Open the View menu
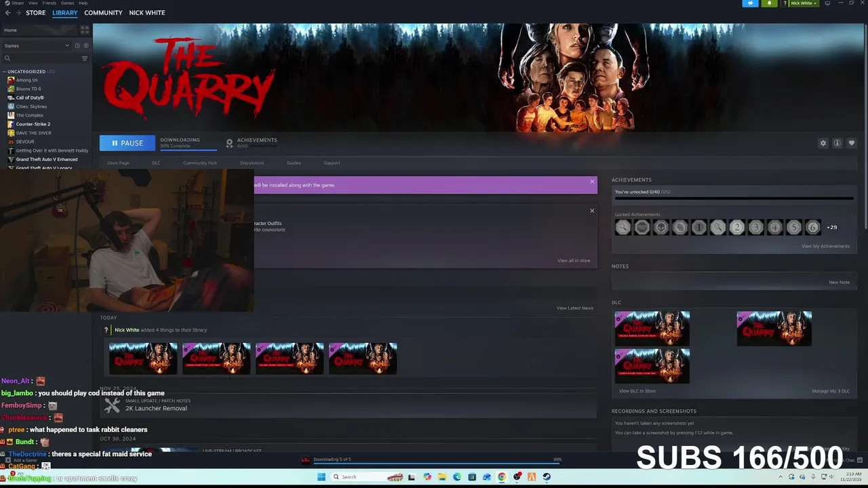Screen dimensions: 868x488 [33, 3]
